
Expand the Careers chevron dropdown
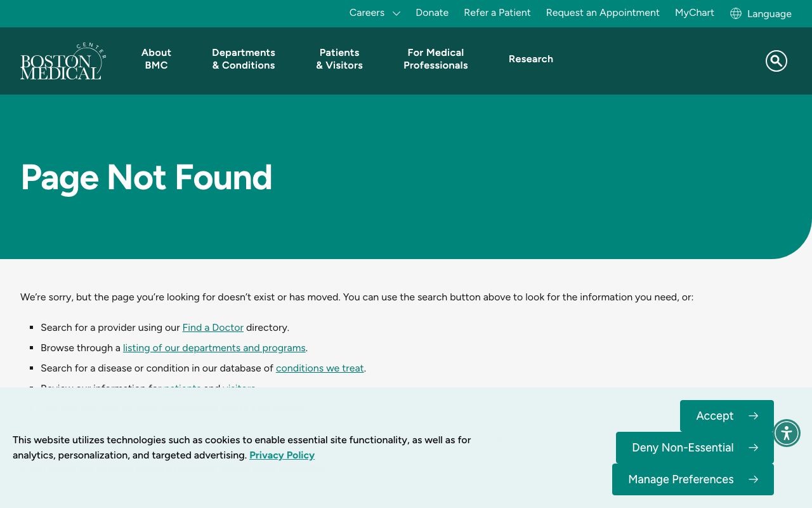(x=396, y=13)
